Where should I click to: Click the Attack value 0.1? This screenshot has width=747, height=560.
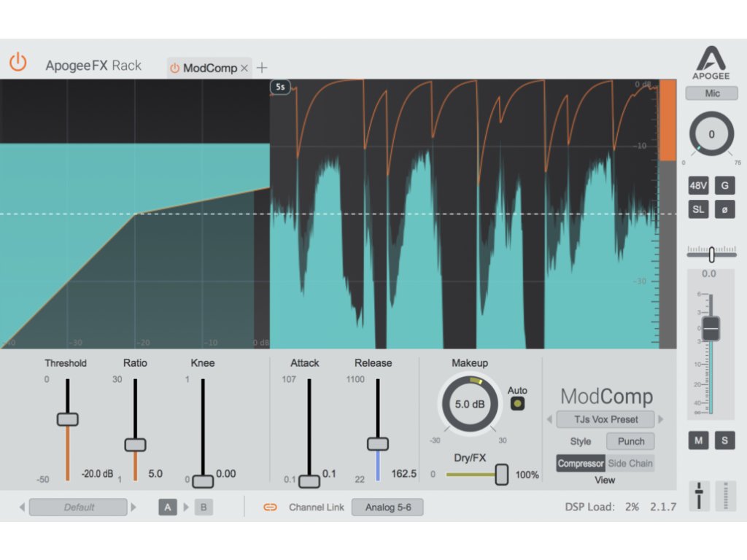pyautogui.click(x=329, y=474)
